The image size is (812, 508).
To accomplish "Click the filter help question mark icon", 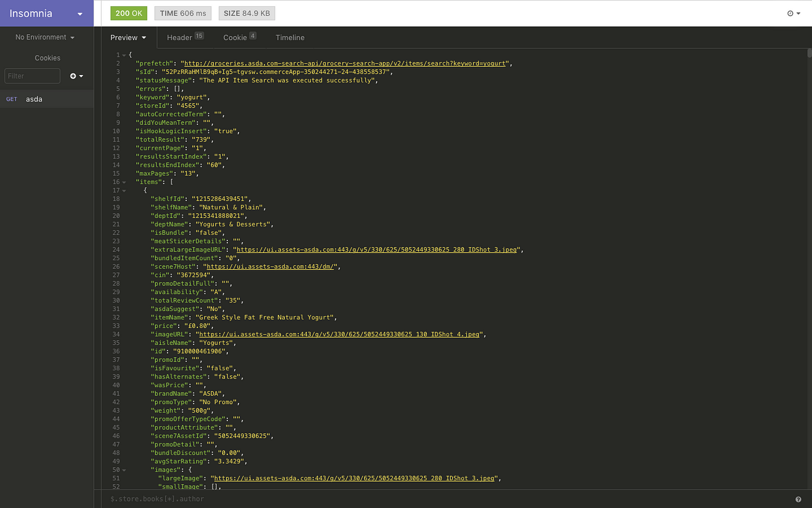I will (798, 499).
